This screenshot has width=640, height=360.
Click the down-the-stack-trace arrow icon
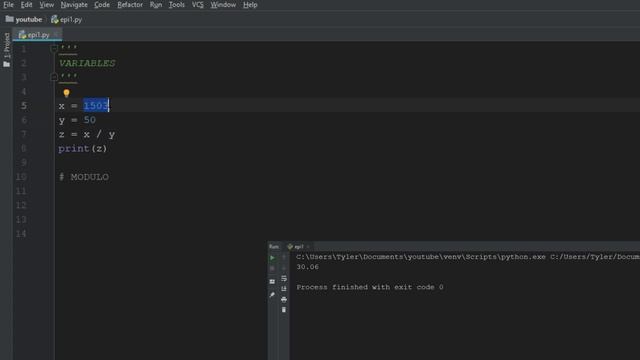coord(284,268)
